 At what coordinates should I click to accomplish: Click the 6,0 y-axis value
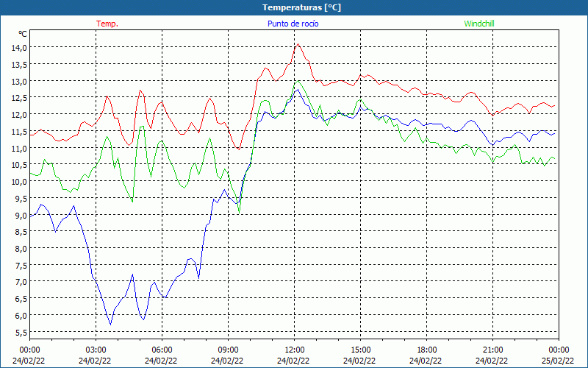[21, 316]
